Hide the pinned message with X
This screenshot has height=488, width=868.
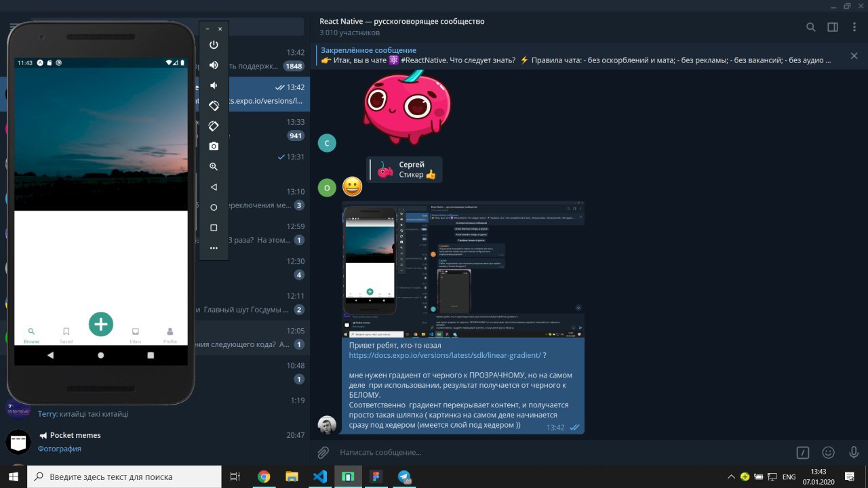(854, 56)
